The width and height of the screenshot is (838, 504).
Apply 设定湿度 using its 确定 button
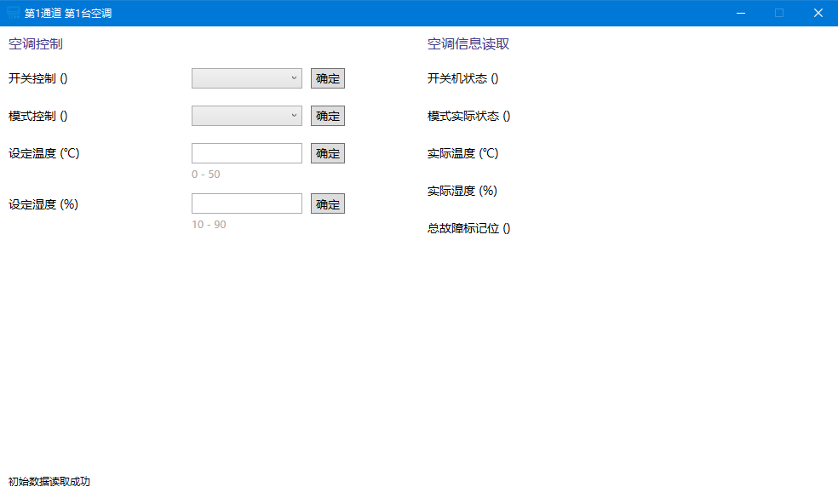click(x=328, y=204)
